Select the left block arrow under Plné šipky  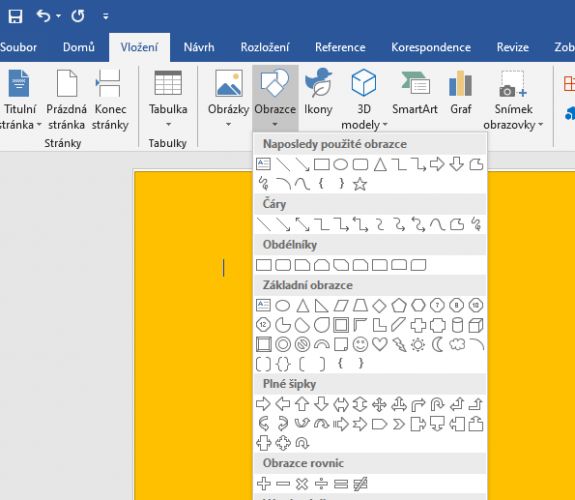283,404
